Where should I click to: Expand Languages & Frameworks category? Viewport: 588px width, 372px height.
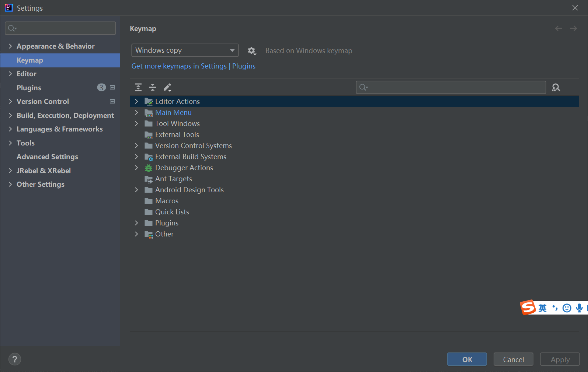(10, 129)
